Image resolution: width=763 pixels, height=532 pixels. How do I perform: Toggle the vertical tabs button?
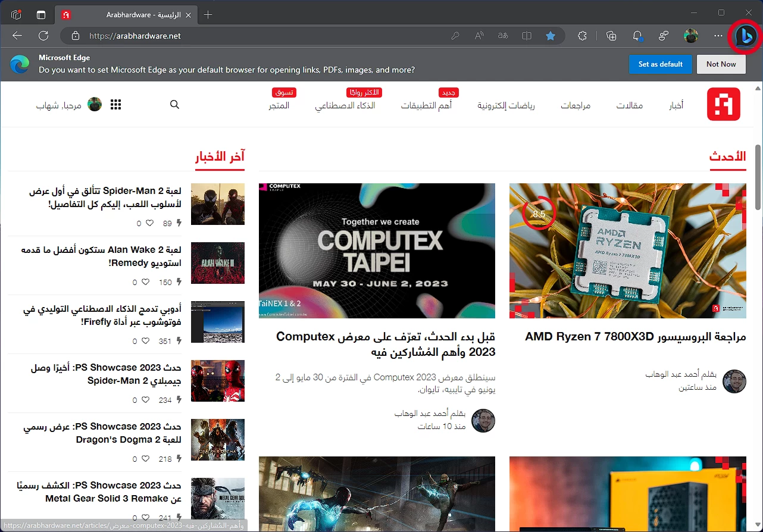point(41,15)
